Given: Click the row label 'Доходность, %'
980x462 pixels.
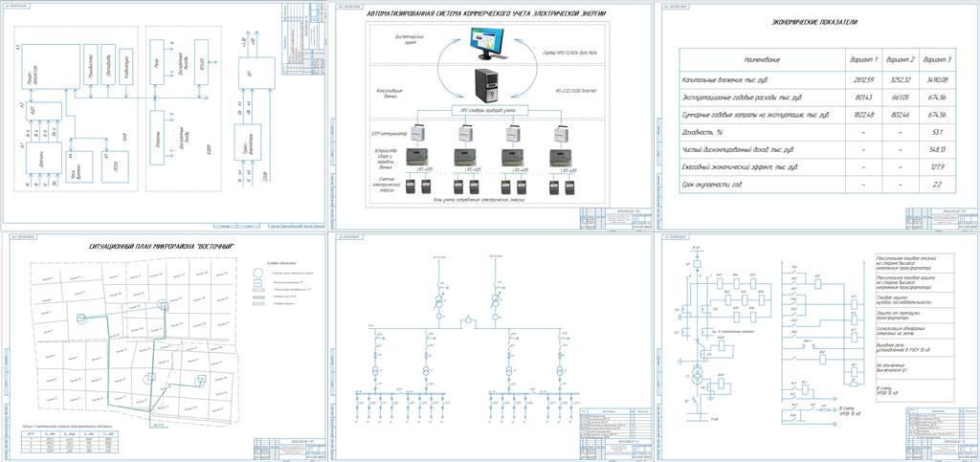Looking at the screenshot, I should 703,132.
